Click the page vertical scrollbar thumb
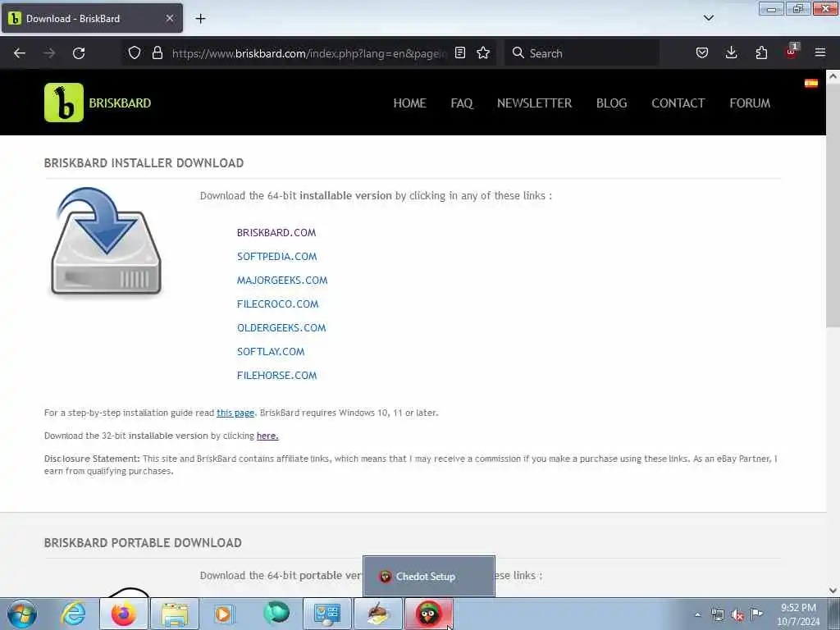This screenshot has width=840, height=630. coord(833,205)
